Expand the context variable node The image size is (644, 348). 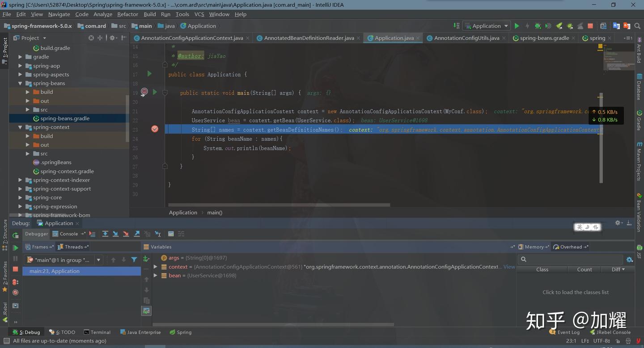(x=155, y=267)
